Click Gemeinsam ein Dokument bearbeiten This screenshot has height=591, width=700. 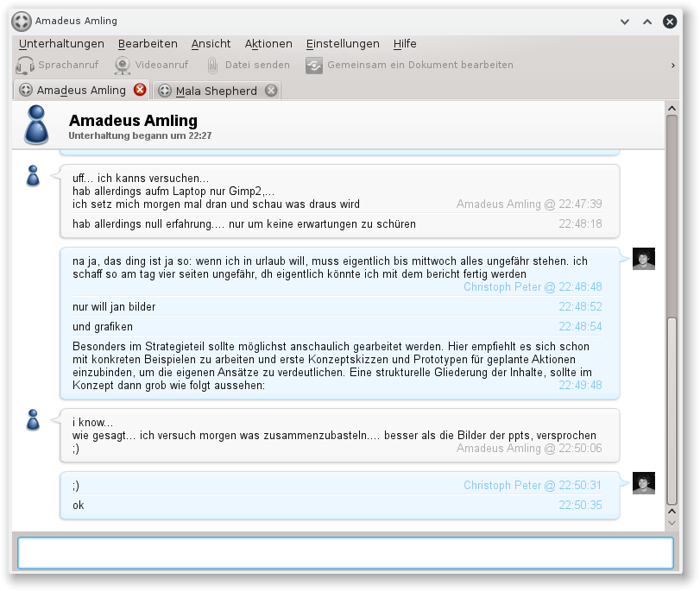point(409,66)
